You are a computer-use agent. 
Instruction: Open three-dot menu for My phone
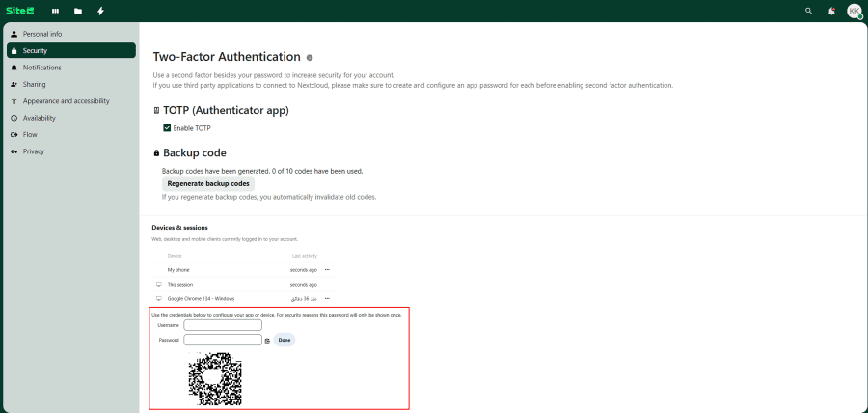pyautogui.click(x=327, y=269)
